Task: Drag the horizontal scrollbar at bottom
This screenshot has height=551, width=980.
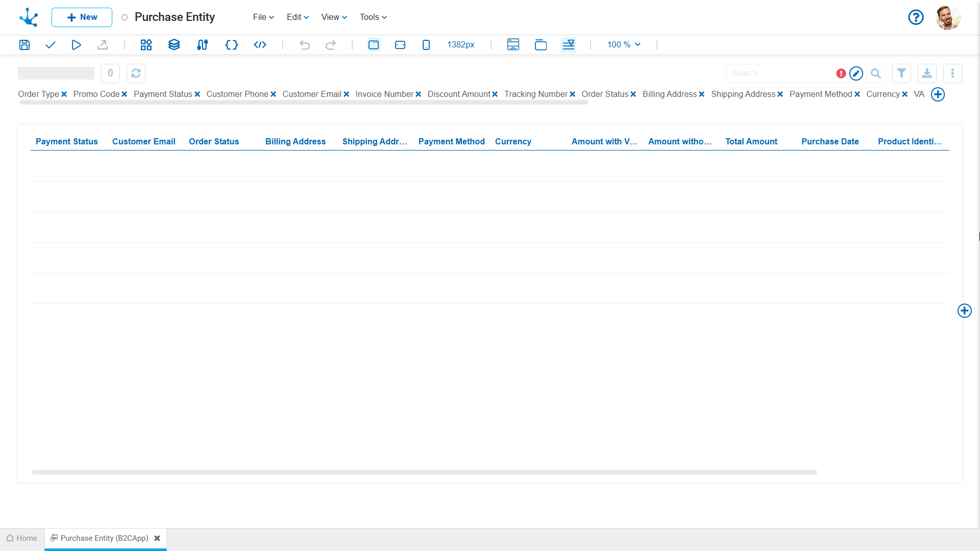Action: click(424, 471)
